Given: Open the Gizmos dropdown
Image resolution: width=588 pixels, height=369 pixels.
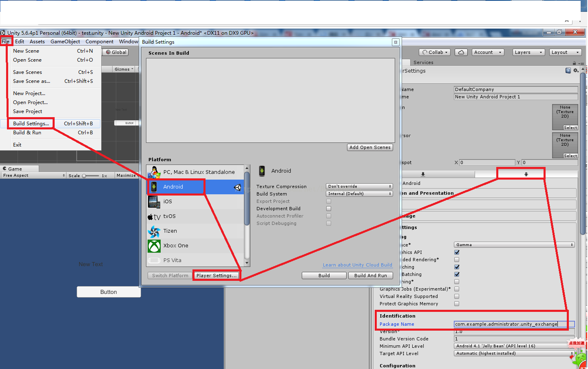Looking at the screenshot, I should [124, 69].
